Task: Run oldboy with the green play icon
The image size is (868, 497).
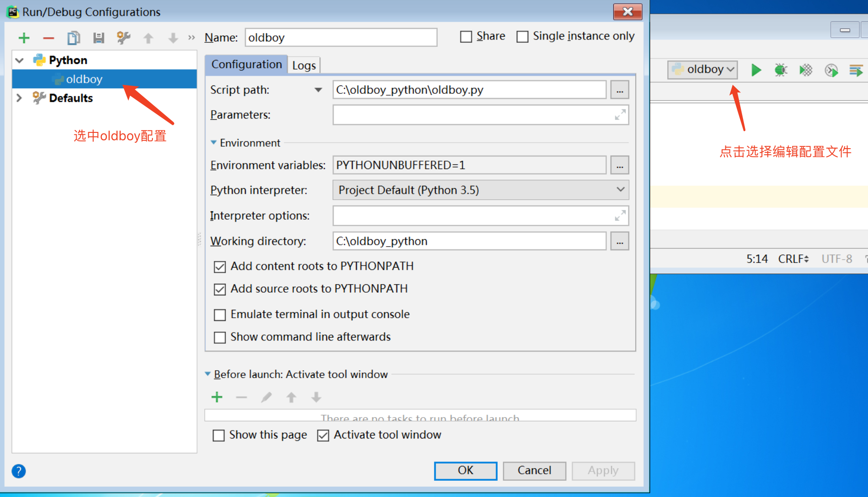Action: pyautogui.click(x=756, y=70)
